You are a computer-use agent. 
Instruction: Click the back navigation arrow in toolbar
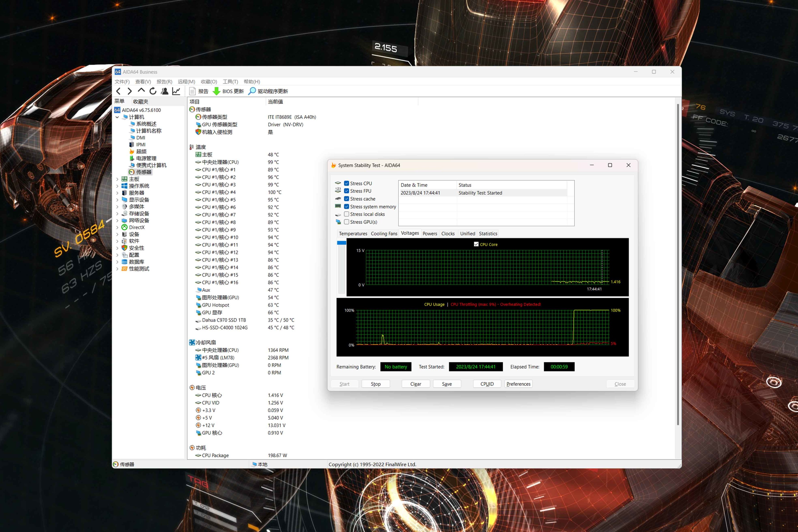coord(119,91)
